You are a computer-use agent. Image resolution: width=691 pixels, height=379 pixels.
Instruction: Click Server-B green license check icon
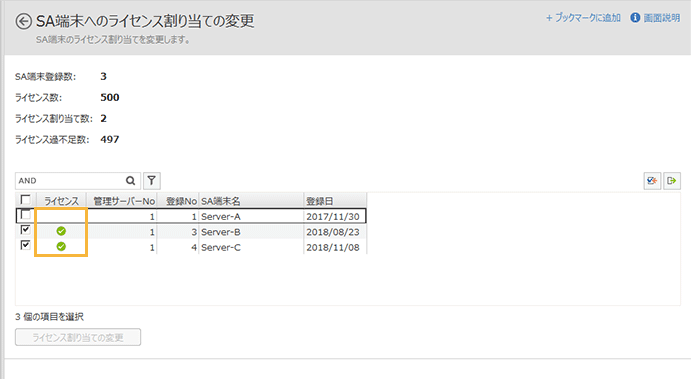pyautogui.click(x=61, y=231)
